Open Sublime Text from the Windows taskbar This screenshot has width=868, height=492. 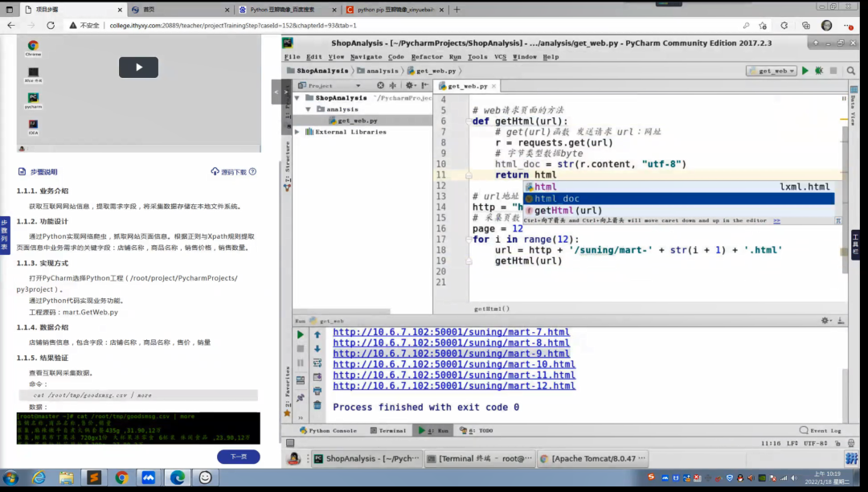tap(93, 477)
